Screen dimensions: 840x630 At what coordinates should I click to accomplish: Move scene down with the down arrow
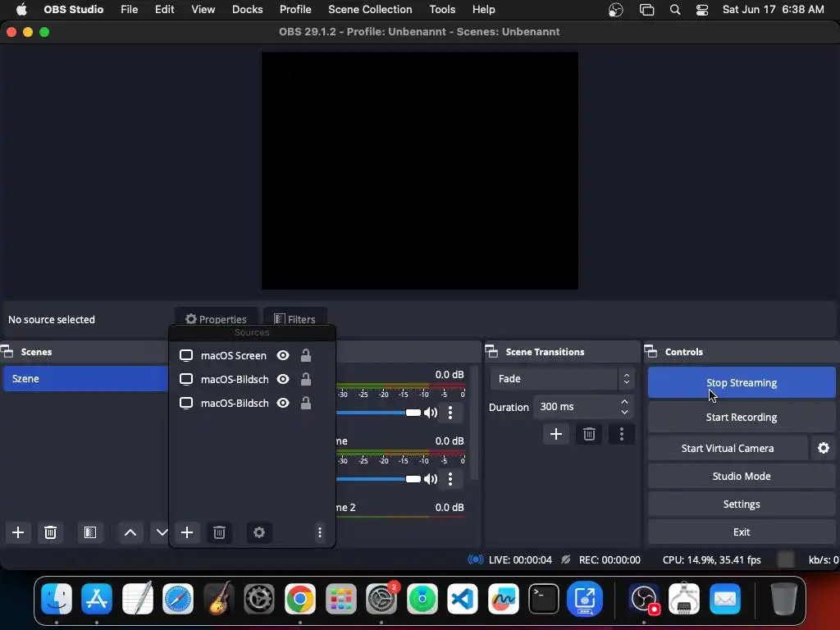pos(162,532)
